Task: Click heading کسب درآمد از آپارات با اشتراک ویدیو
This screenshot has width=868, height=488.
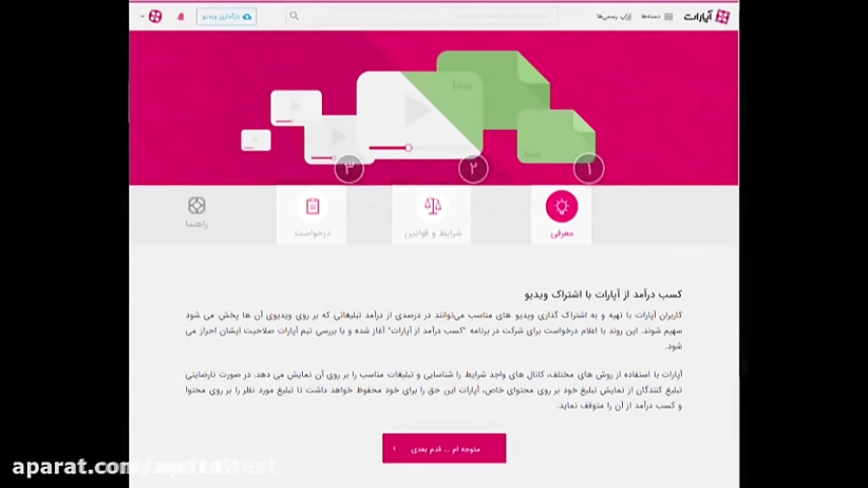Action: [603, 294]
